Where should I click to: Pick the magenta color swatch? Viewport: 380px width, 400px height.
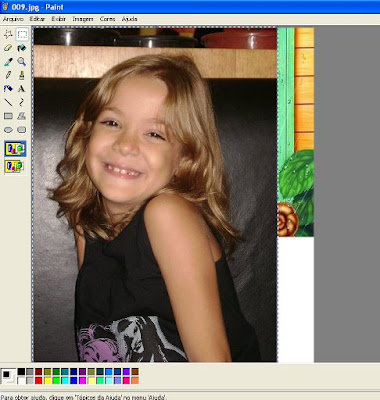(82, 380)
